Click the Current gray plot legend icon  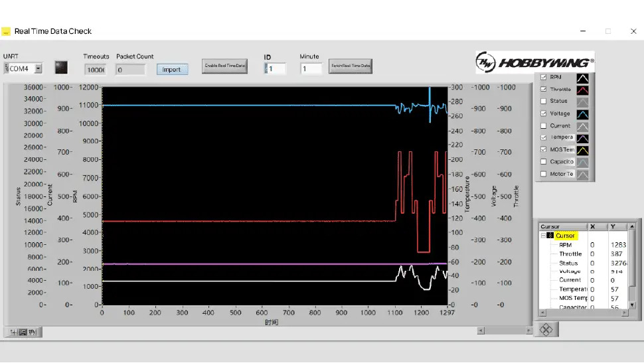(x=582, y=127)
